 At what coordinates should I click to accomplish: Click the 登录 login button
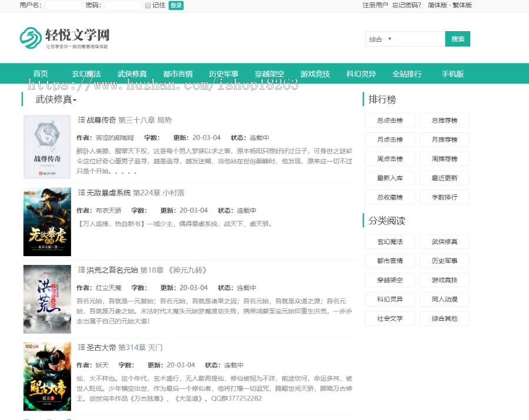pyautogui.click(x=176, y=5)
